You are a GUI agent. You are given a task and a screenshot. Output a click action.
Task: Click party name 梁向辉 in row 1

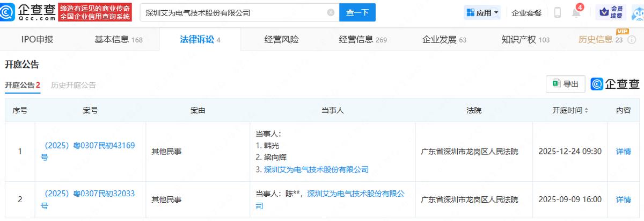tap(275, 158)
